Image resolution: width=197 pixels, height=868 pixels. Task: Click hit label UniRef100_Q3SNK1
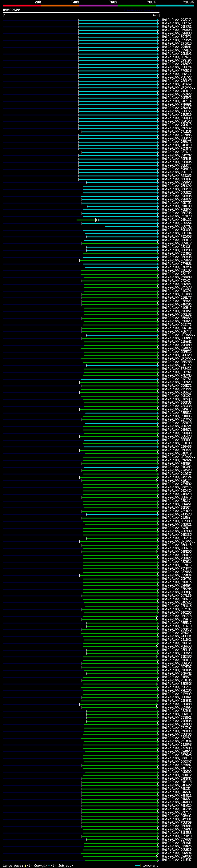[x=177, y=718]
